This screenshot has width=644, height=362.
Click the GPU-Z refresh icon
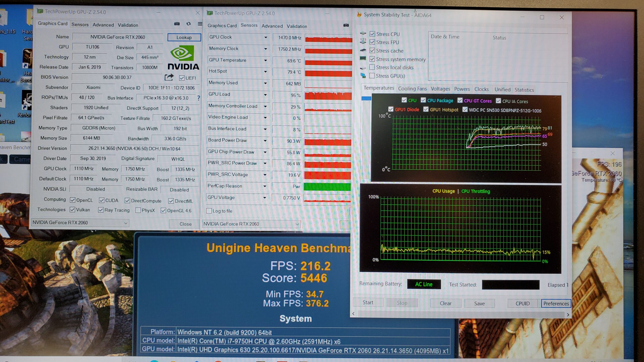coord(188,24)
